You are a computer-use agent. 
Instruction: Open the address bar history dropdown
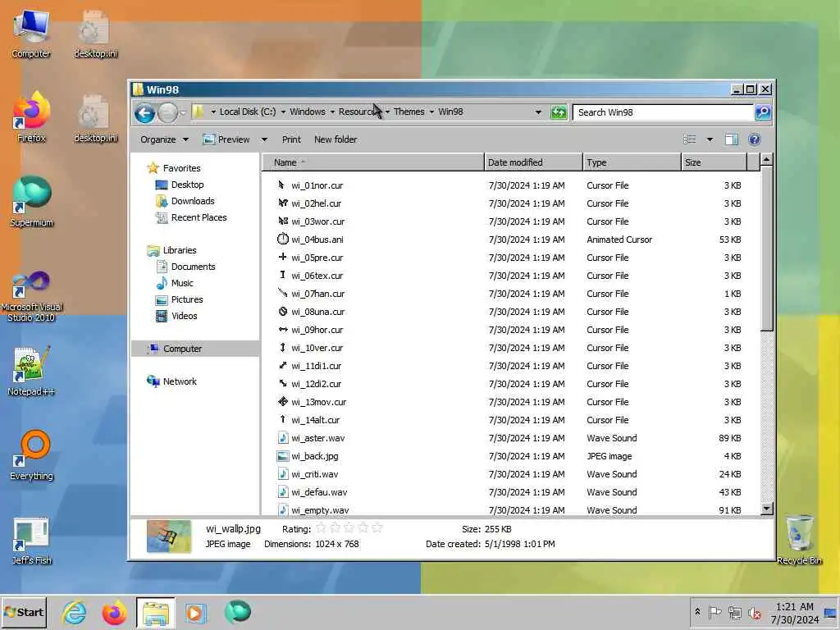click(x=538, y=112)
